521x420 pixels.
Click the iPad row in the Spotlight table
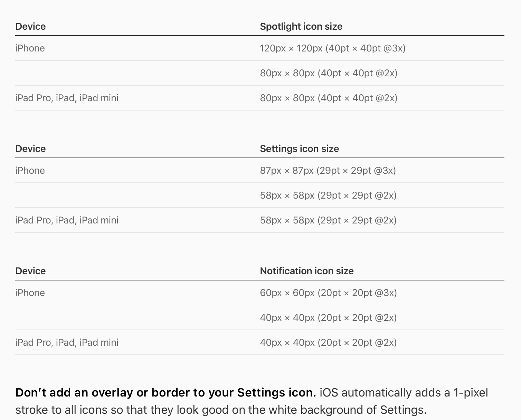(67, 98)
